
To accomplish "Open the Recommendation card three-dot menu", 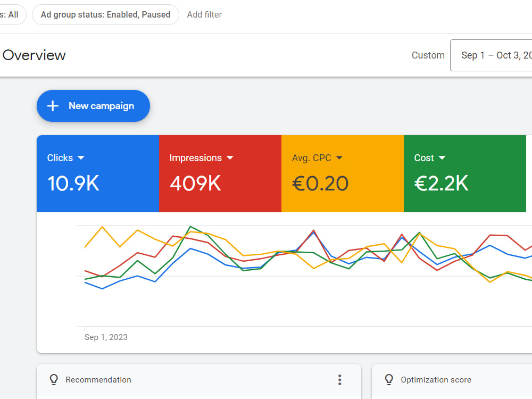I will point(339,380).
